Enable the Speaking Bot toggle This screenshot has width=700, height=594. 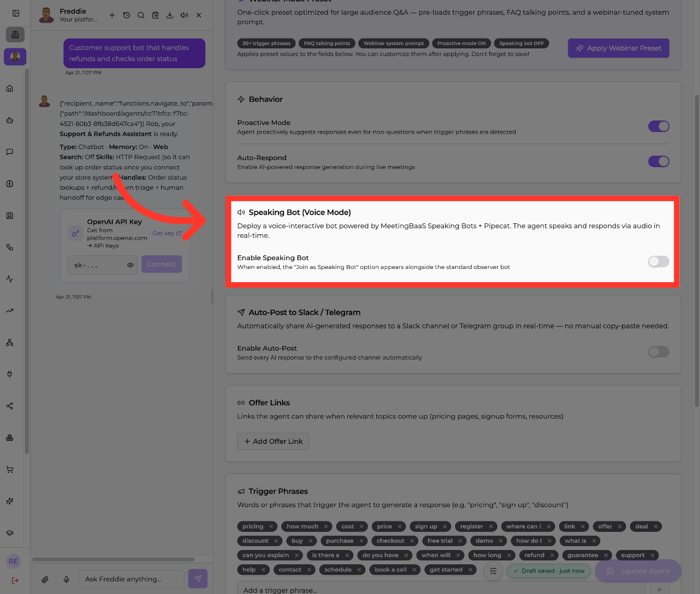(659, 262)
